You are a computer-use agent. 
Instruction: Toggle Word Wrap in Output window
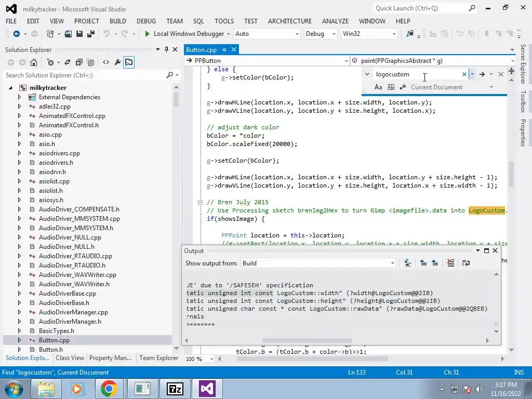pos(466,263)
